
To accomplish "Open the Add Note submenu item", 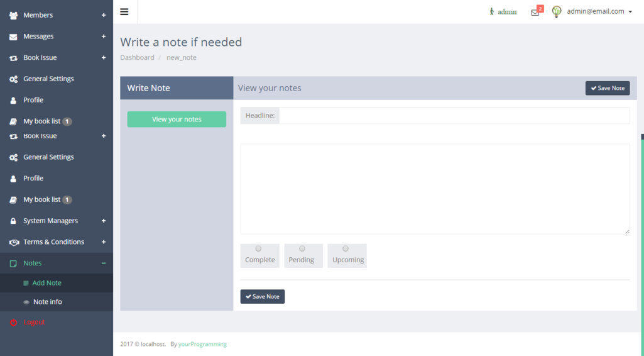I will (x=46, y=283).
